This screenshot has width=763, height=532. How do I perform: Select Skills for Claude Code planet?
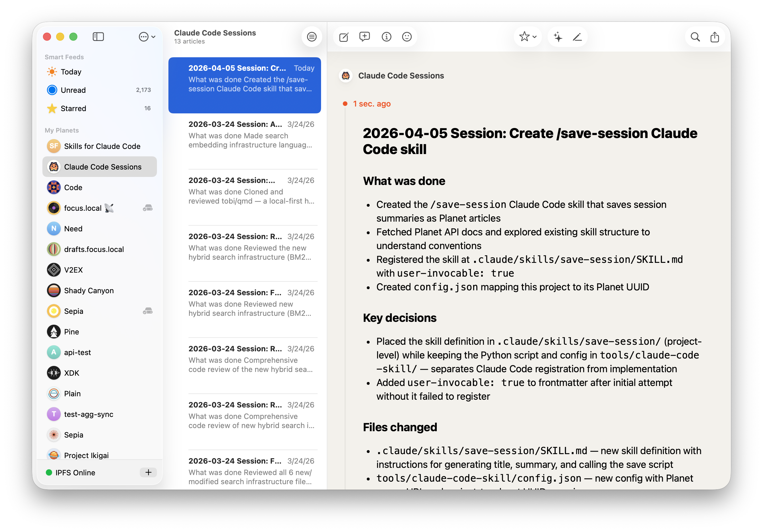tap(102, 146)
